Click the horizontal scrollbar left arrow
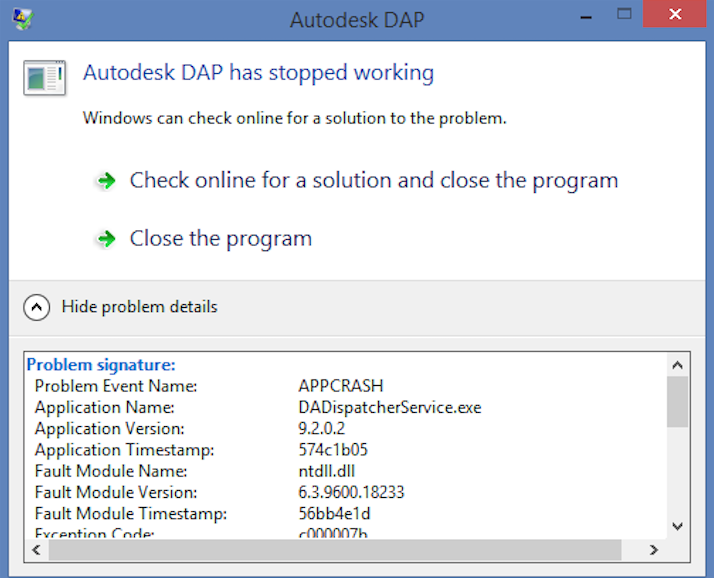Viewport: 714px width, 578px height. tap(35, 549)
